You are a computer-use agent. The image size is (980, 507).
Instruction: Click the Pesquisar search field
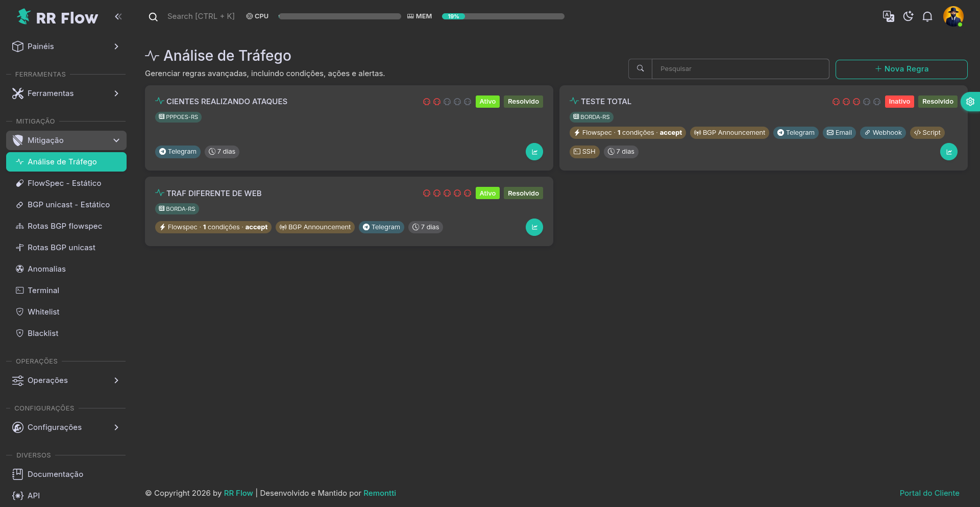740,69
